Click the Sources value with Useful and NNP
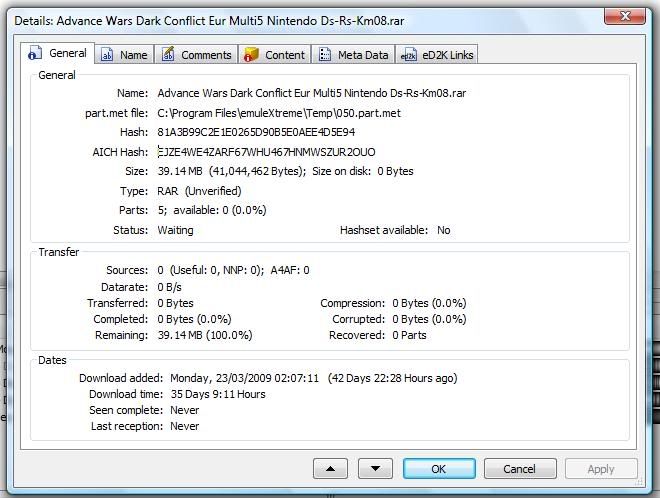This screenshot has height=498, width=660. coord(233,270)
